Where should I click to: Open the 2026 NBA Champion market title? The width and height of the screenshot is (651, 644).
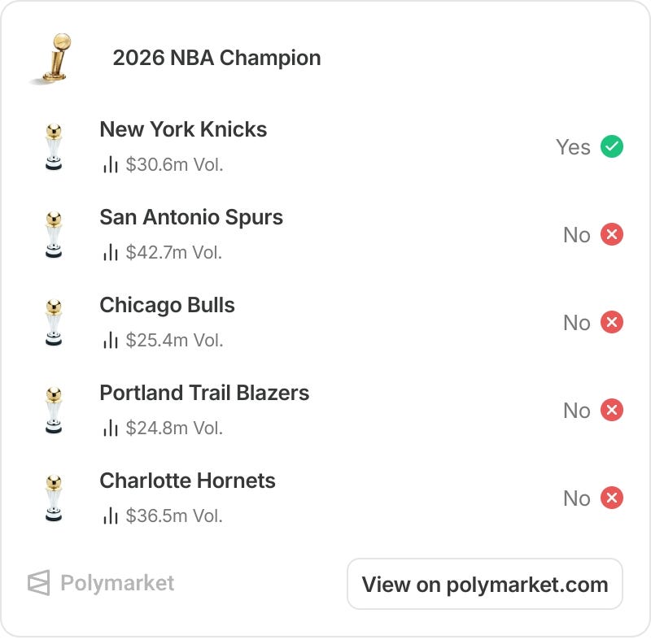pyautogui.click(x=216, y=58)
